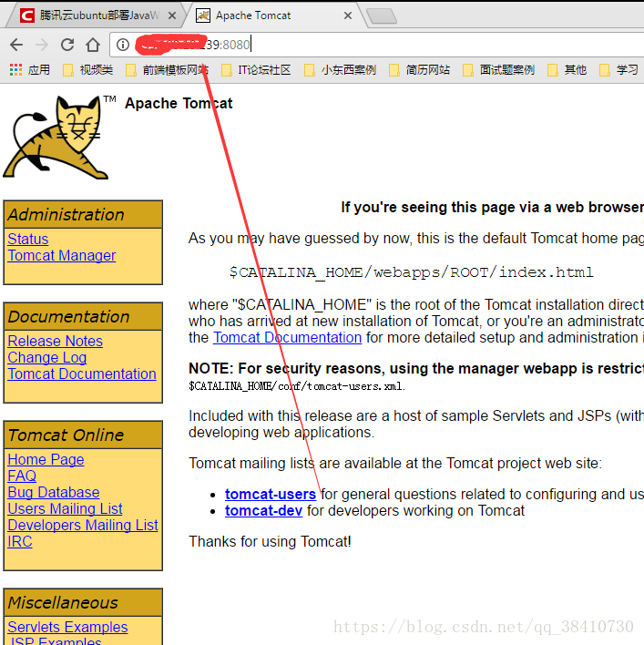Open the tomcat-dev mailing list link
Screen dimensions: 644x645
tap(263, 510)
